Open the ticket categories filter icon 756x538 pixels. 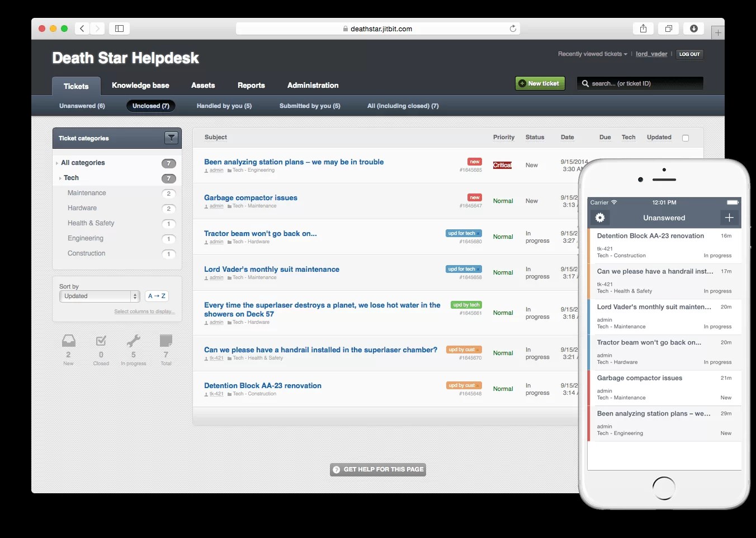tap(171, 138)
